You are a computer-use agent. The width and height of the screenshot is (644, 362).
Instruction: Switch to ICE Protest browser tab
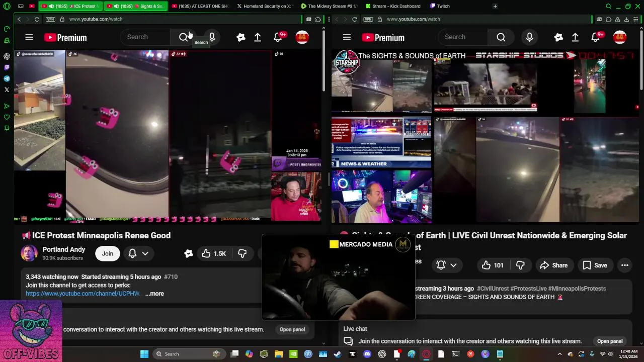70,7
